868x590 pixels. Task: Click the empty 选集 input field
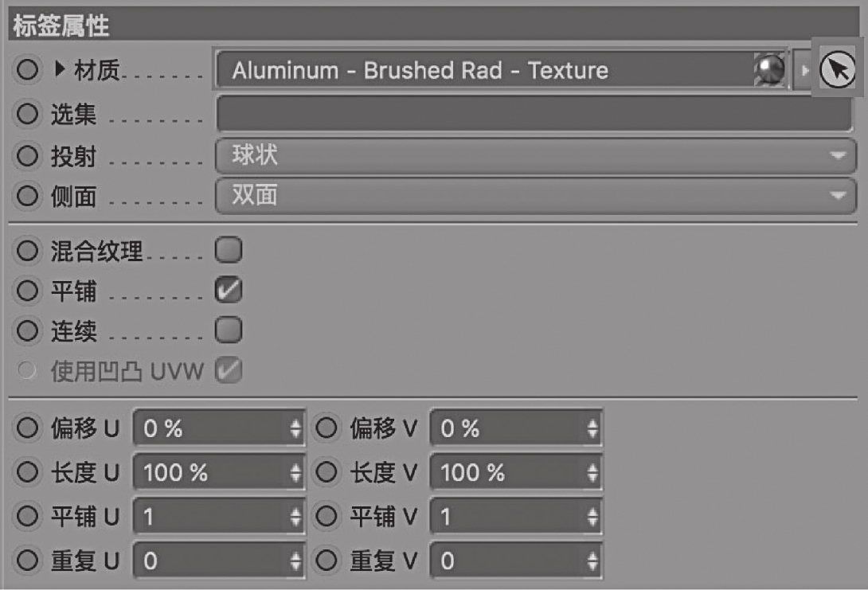tap(534, 113)
